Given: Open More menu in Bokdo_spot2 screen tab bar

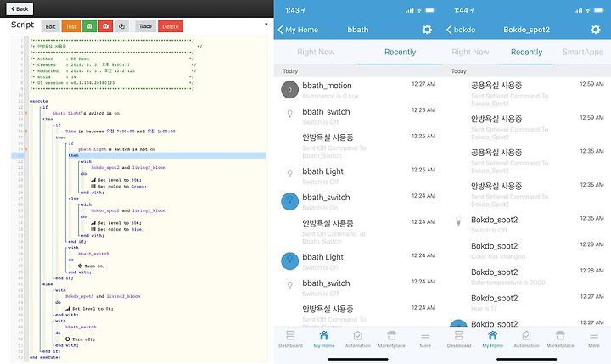Looking at the screenshot, I should pyautogui.click(x=594, y=339).
